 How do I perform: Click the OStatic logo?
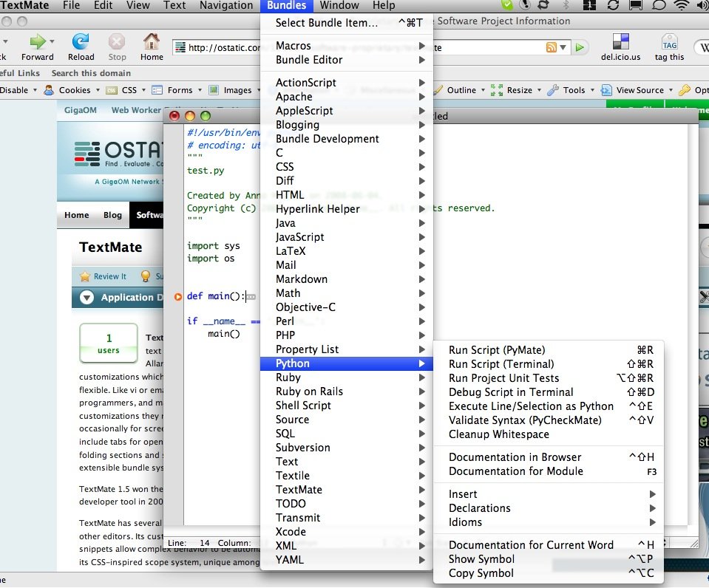[x=118, y=154]
